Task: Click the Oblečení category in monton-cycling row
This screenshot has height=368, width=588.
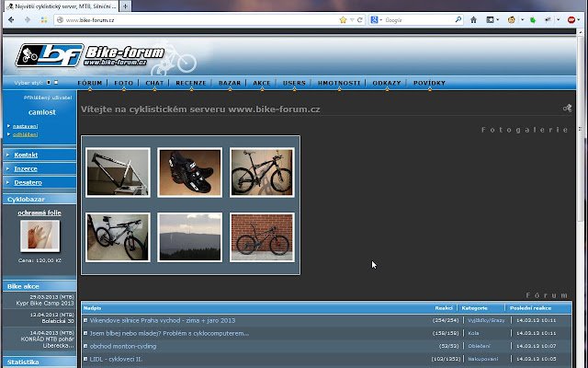Action: coord(479,346)
